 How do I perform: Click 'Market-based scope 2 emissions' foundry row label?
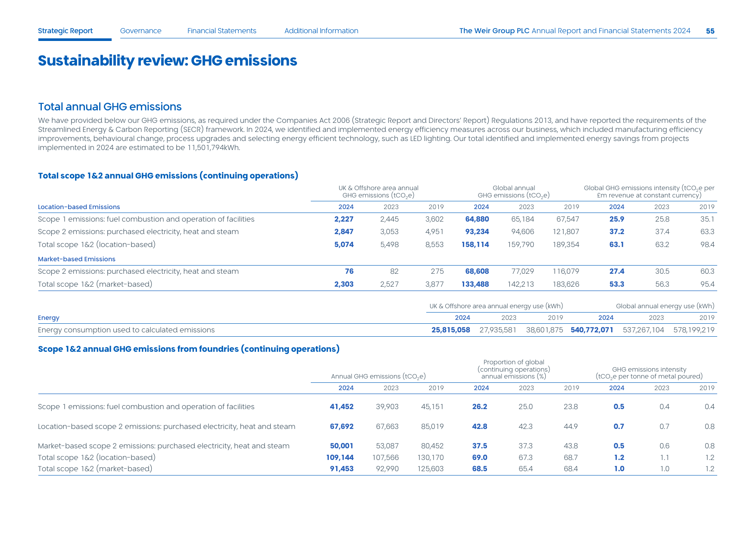pos(164,446)
